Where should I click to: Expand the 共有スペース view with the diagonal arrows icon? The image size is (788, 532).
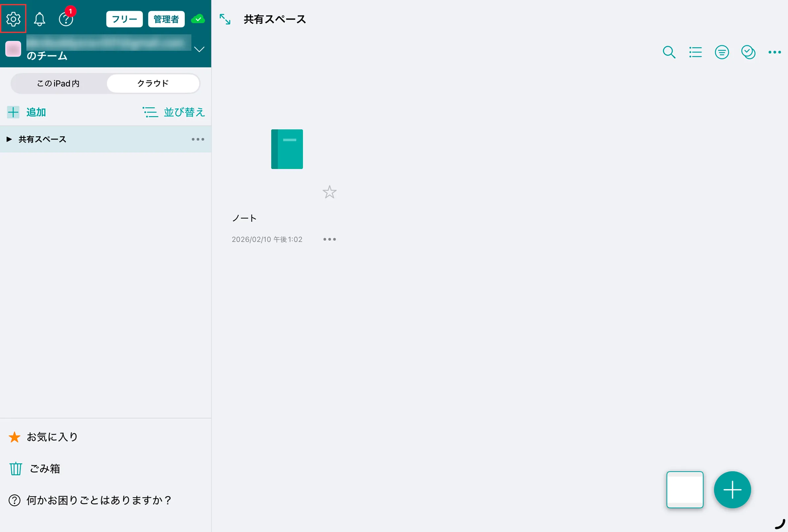point(225,20)
